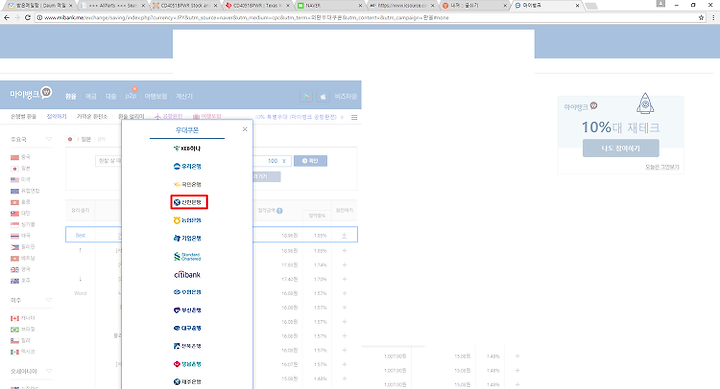Open the Google Play store icon
This screenshot has width=720, height=389.
pos(306,96)
